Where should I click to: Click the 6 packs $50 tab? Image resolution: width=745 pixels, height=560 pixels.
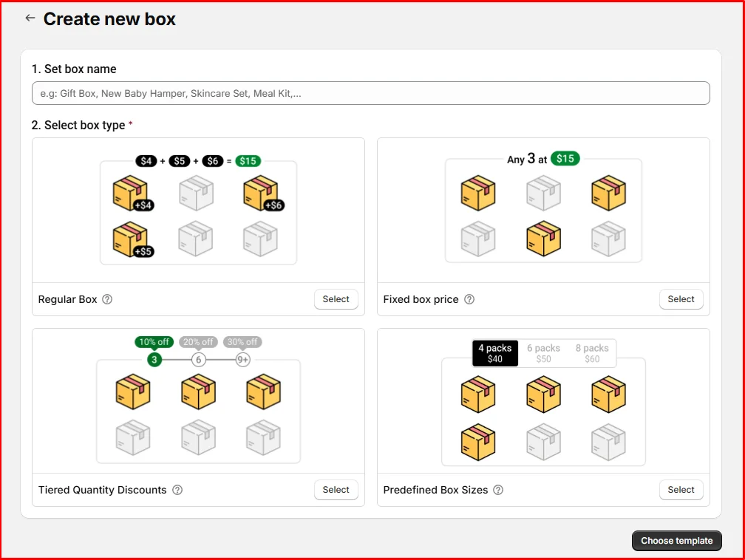coord(543,353)
